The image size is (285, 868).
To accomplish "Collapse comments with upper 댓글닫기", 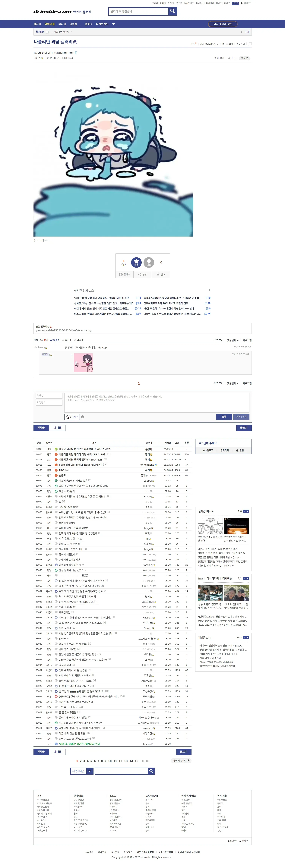I will [x=233, y=340].
